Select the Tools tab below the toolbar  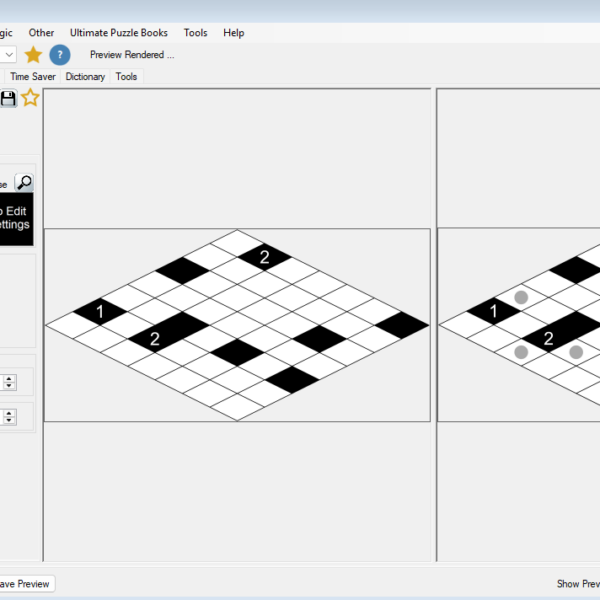click(126, 76)
